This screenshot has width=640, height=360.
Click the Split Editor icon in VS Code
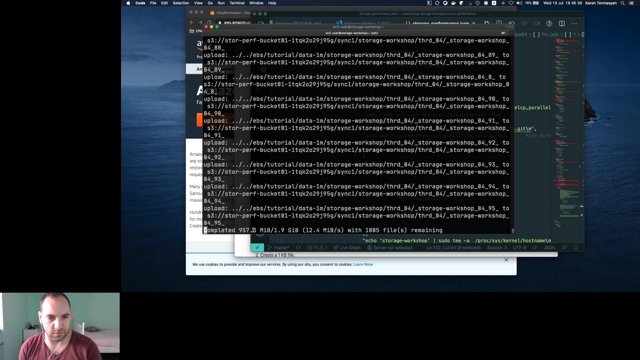pyautogui.click(x=562, y=23)
